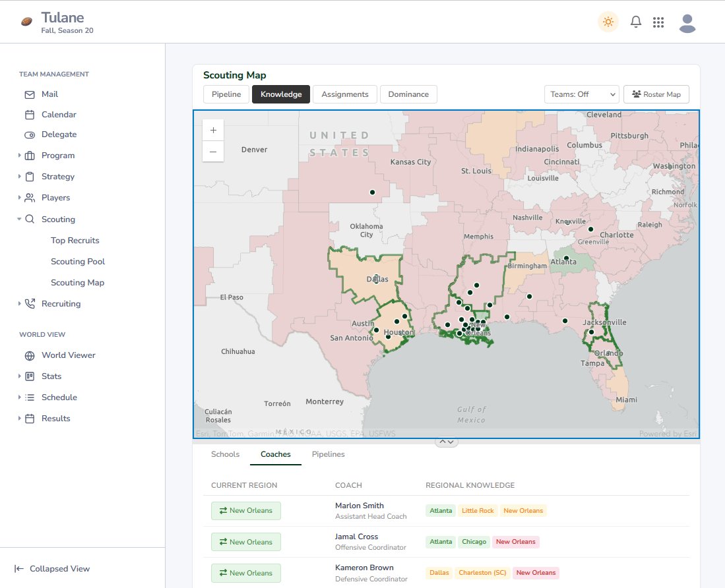
Task: Change Marlon Smith's New Orleans region
Action: coord(246,510)
